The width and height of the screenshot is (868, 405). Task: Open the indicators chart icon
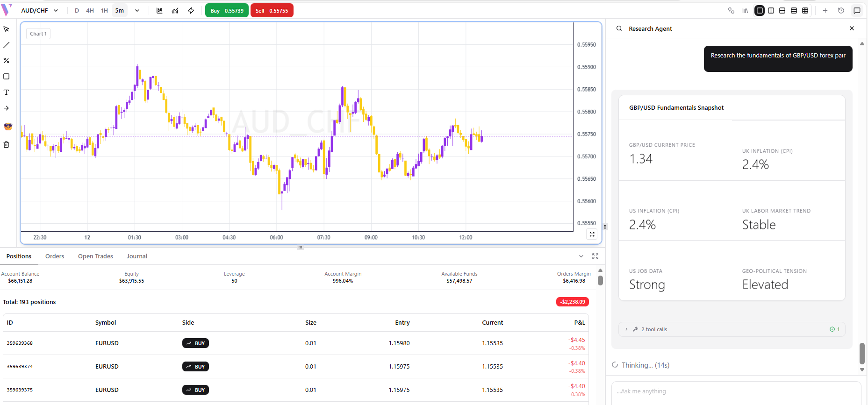(175, 11)
